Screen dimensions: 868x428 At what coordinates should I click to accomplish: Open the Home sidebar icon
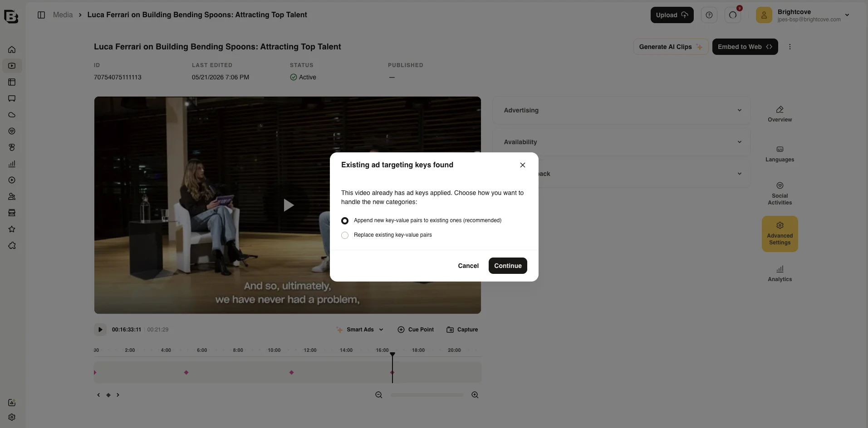[12, 49]
